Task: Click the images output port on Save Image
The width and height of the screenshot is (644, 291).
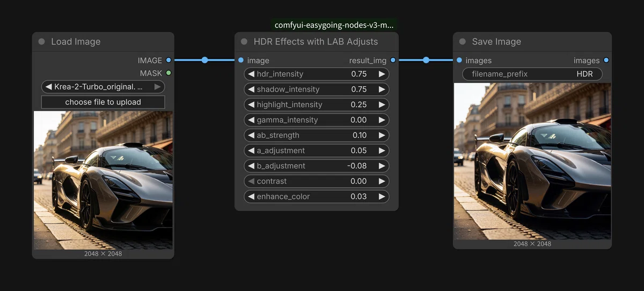Action: tap(606, 61)
